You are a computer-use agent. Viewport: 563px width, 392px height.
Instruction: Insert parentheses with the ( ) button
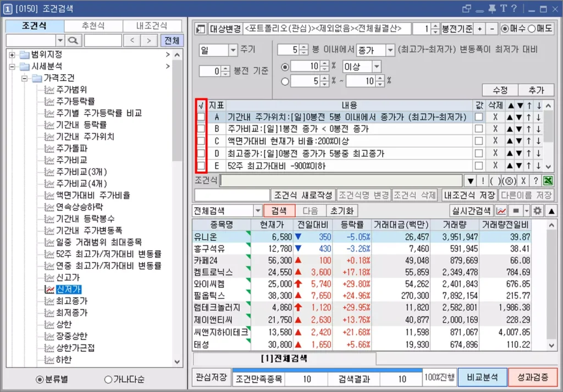point(495,181)
